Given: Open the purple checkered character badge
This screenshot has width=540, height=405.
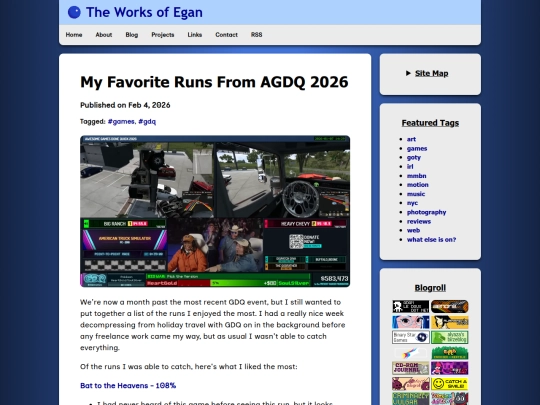Looking at the screenshot, I should (x=449, y=368).
